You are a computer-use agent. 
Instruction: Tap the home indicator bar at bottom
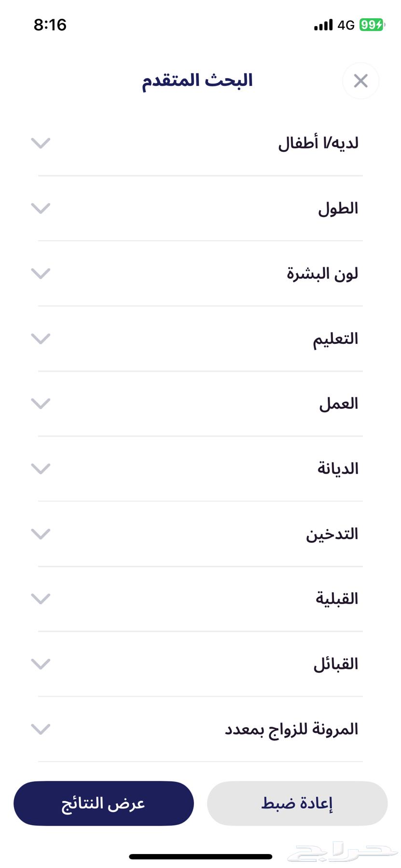(200, 856)
